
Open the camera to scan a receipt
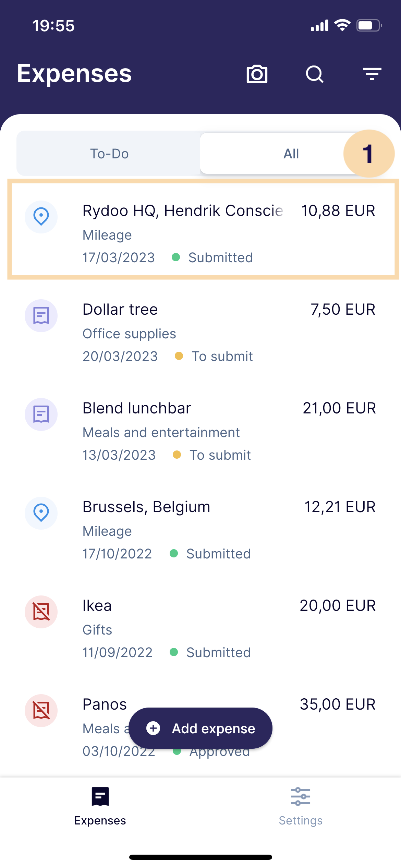[x=257, y=74]
